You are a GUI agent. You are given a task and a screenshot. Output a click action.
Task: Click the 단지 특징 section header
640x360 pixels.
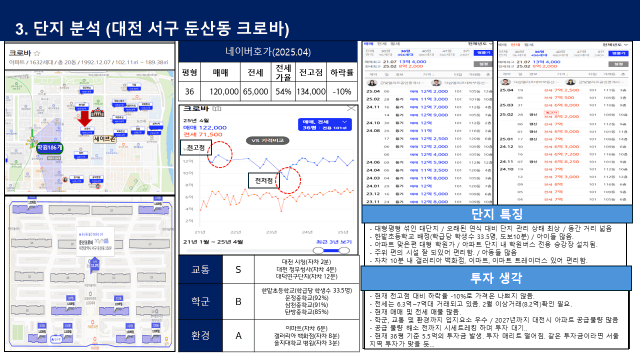pyautogui.click(x=497, y=214)
